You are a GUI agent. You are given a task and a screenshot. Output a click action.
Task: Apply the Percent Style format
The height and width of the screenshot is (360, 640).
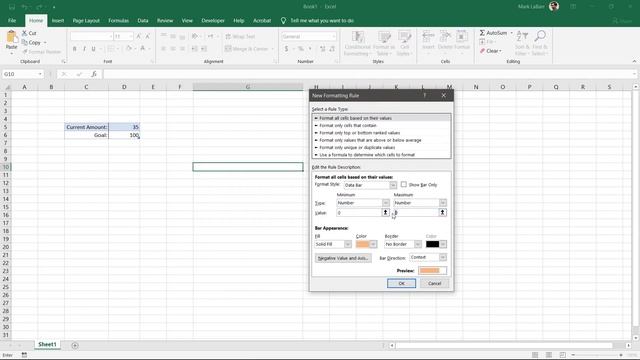coord(301,49)
